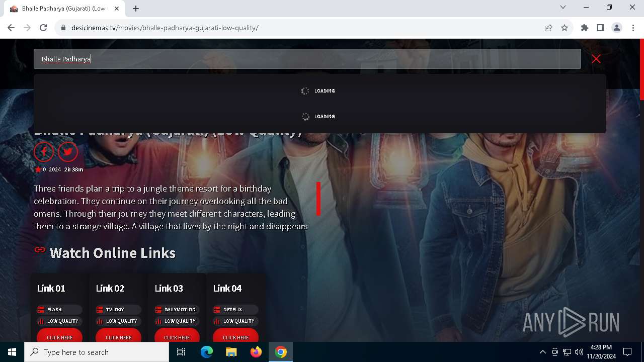
Task: Open Chrome profile avatar menu
Action: 617,28
